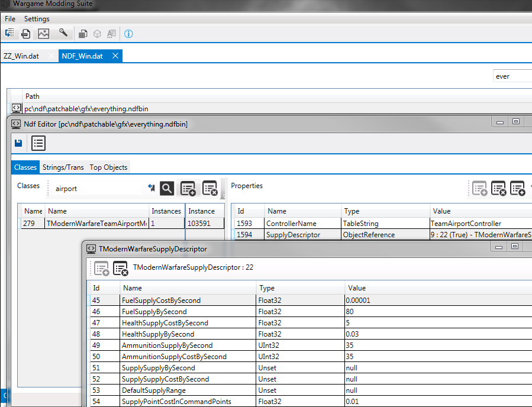Maximize the Ndf Editor window
Viewport: 532px width, 407px height.
click(x=516, y=122)
